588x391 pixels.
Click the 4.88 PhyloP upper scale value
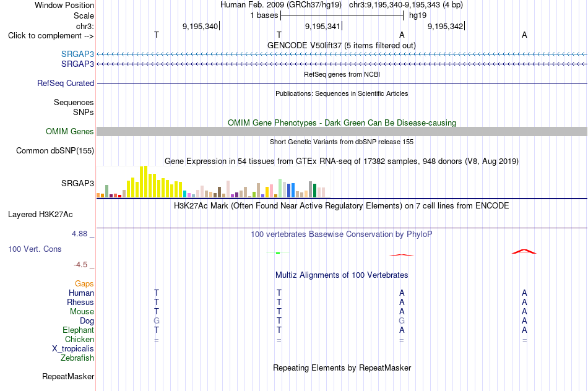(x=79, y=234)
